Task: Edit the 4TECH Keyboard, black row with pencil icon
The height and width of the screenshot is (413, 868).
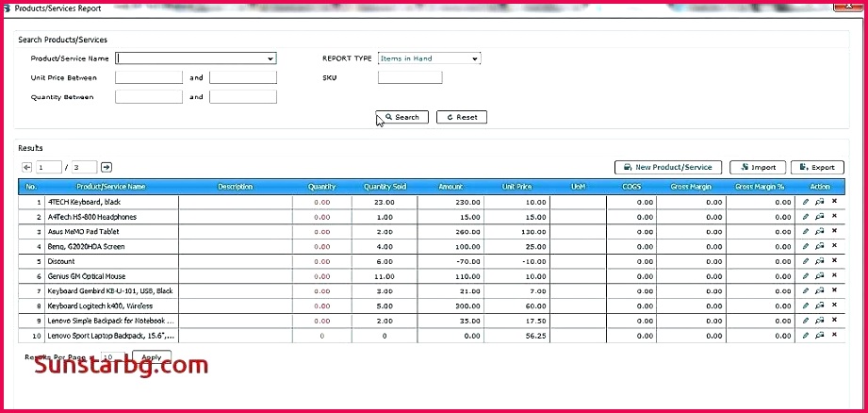Action: (806, 202)
